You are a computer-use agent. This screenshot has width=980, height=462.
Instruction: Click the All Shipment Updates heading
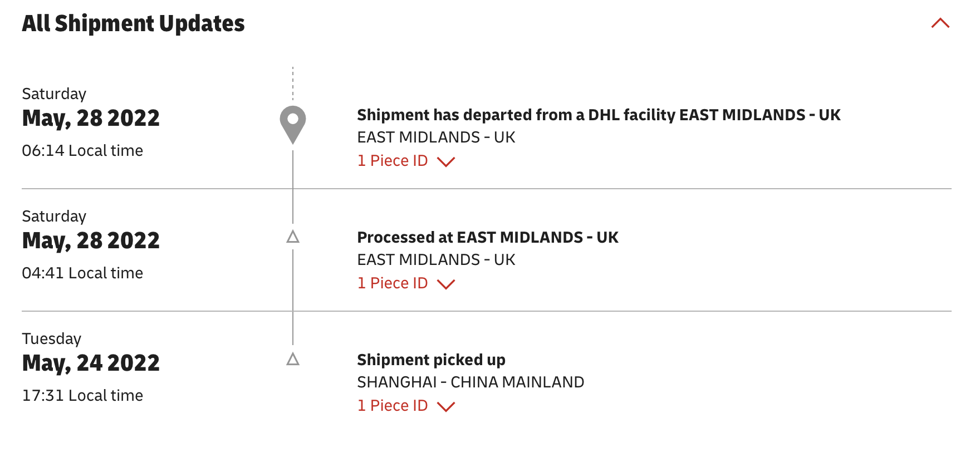tap(133, 23)
